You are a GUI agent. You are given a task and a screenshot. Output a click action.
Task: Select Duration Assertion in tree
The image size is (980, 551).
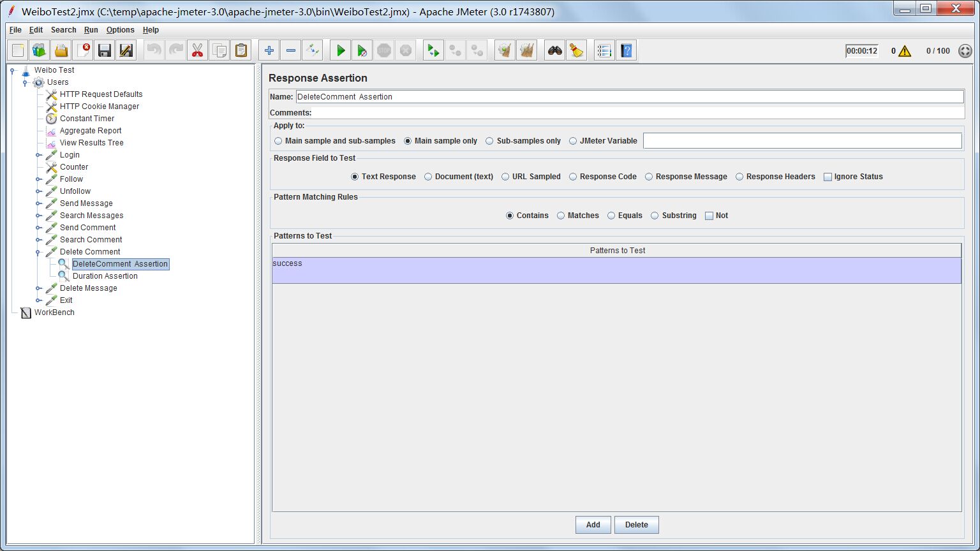105,276
